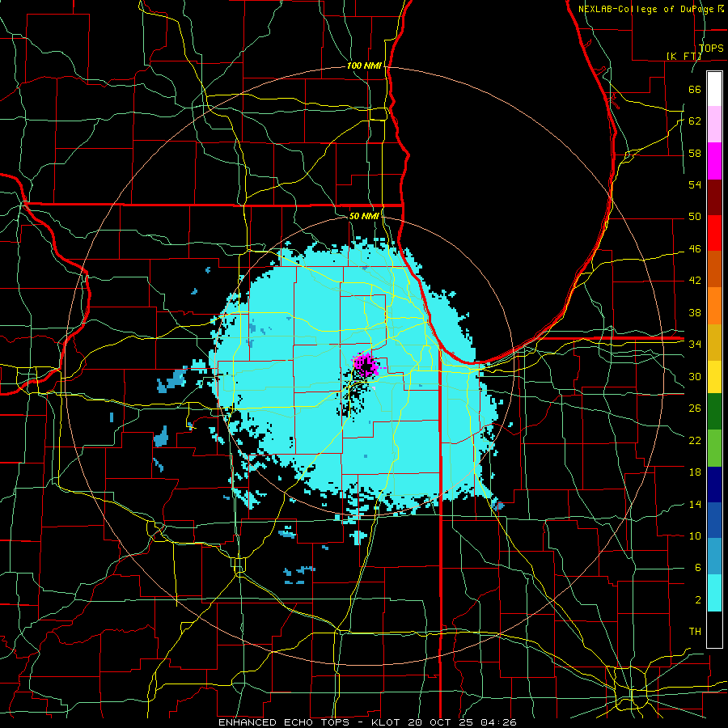The width and height of the screenshot is (728, 728).
Task: Click the dark green 30 kft swatch
Action: pyautogui.click(x=714, y=411)
